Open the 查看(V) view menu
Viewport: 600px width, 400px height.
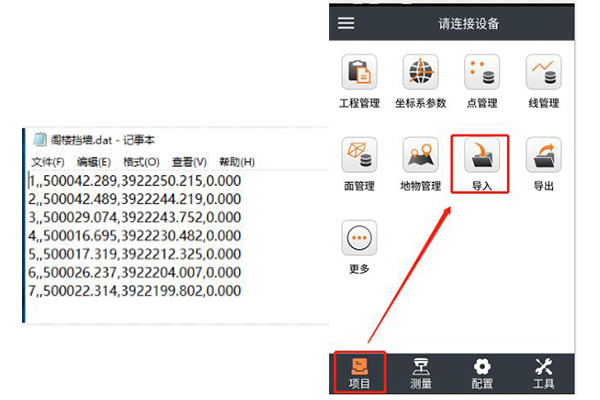pos(188,162)
